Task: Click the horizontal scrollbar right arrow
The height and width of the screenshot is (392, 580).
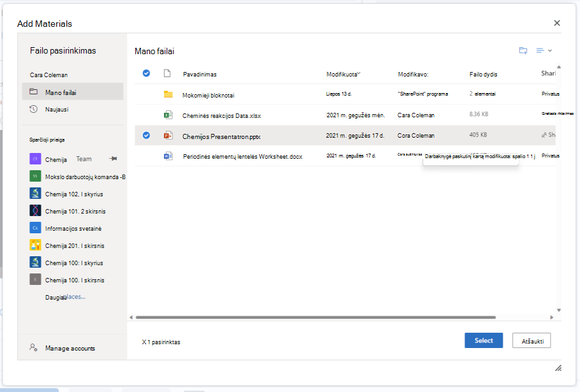Action: coord(551,317)
